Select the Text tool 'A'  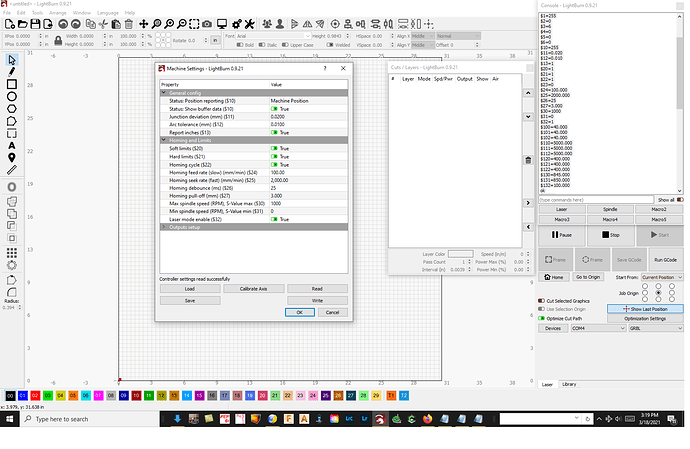pyautogui.click(x=12, y=146)
